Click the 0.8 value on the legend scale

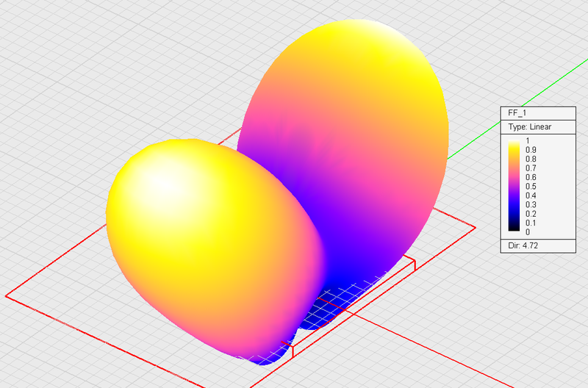pos(531,159)
